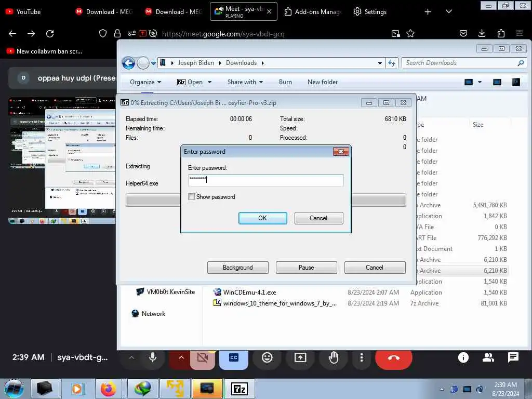The height and width of the screenshot is (399, 532).
Task: Save page to Pocket
Action: click(463, 33)
